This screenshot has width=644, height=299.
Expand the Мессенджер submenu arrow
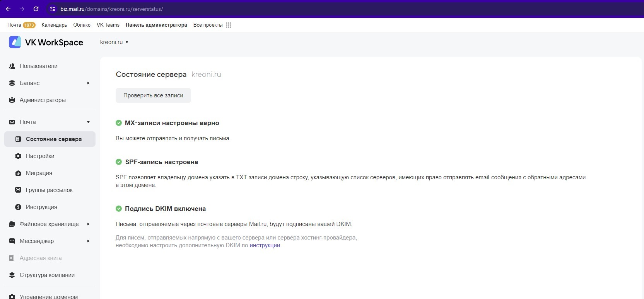point(88,241)
